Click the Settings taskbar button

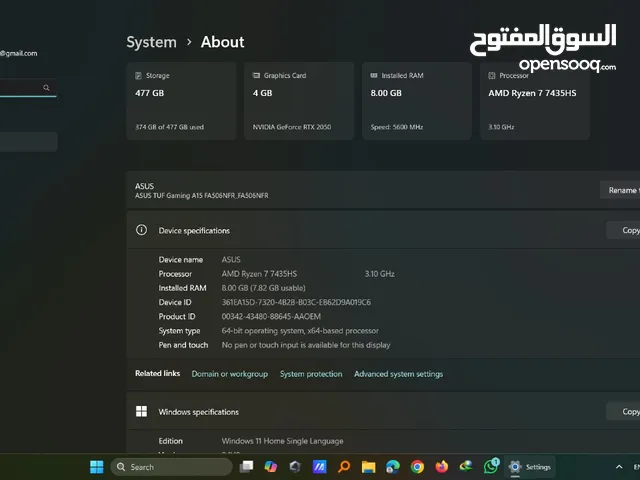click(530, 467)
